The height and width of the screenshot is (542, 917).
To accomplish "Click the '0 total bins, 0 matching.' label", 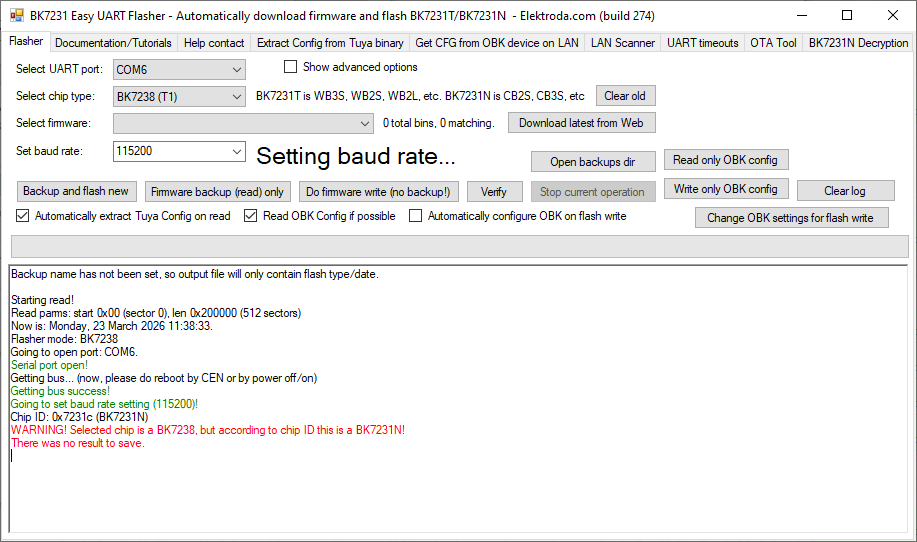I will coord(439,123).
